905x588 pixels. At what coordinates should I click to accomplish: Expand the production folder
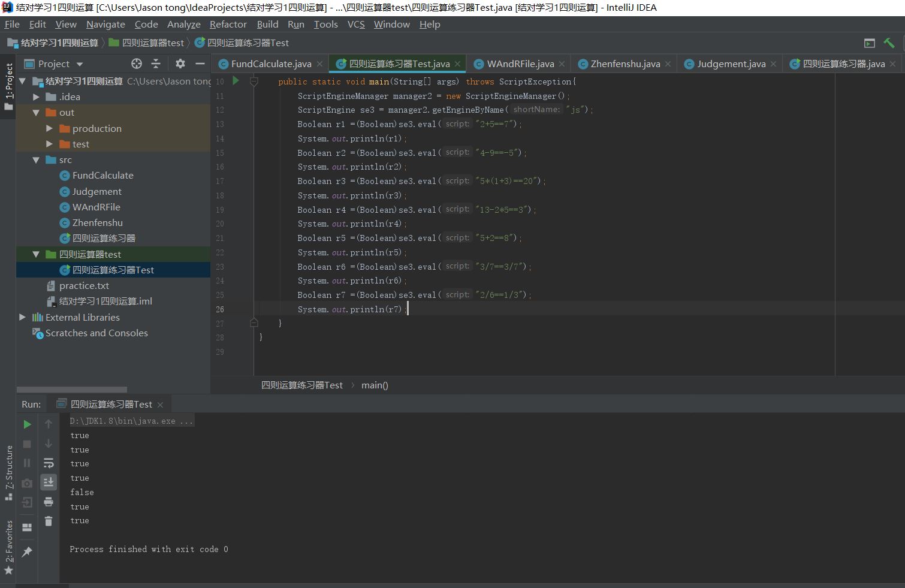coord(50,128)
